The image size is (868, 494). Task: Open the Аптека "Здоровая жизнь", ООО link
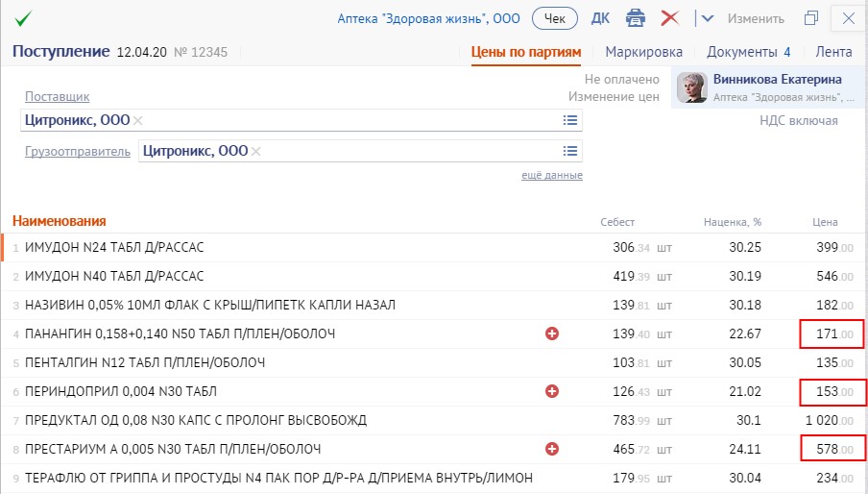point(430,18)
